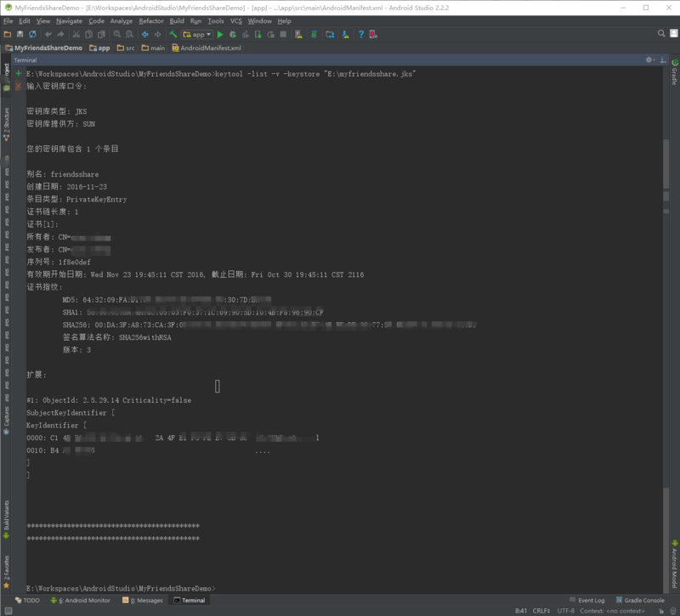Viewport: 680px width, 616px height.
Task: Open the app run configuration dropdown
Action: click(197, 34)
